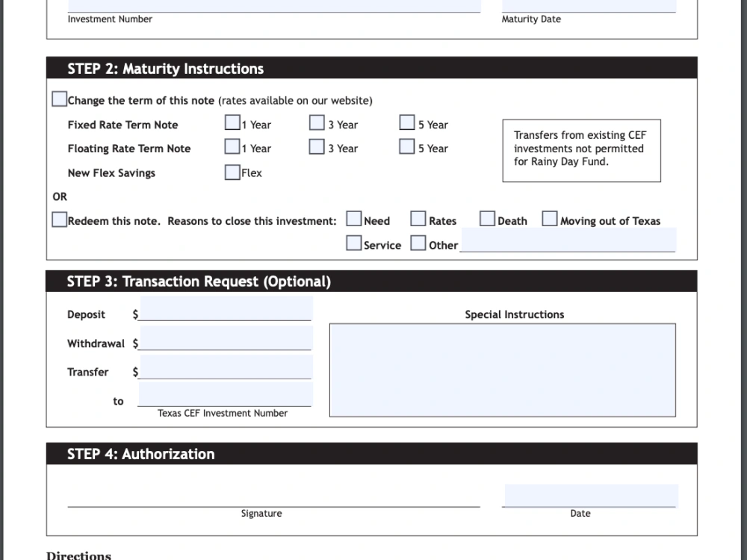The height and width of the screenshot is (560, 747).
Task: Select 5 Year Fixed Rate Term Note
Action: pos(407,121)
